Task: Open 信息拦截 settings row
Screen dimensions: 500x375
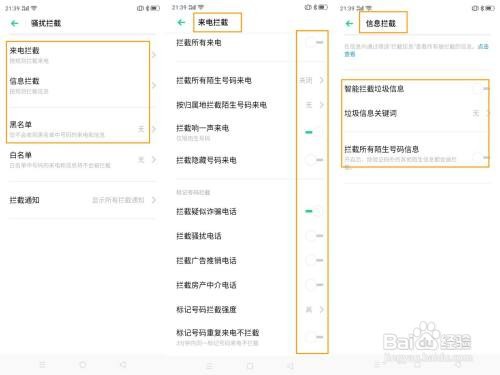Action: tap(83, 85)
